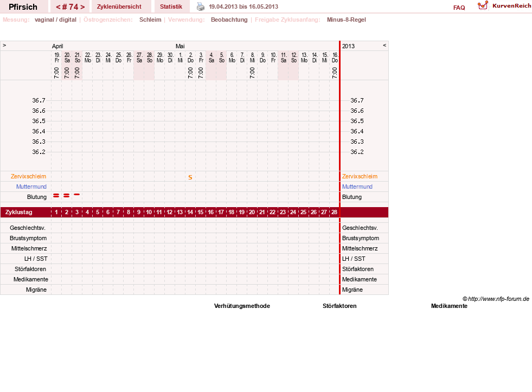Click the left Migräne row label

click(36, 290)
